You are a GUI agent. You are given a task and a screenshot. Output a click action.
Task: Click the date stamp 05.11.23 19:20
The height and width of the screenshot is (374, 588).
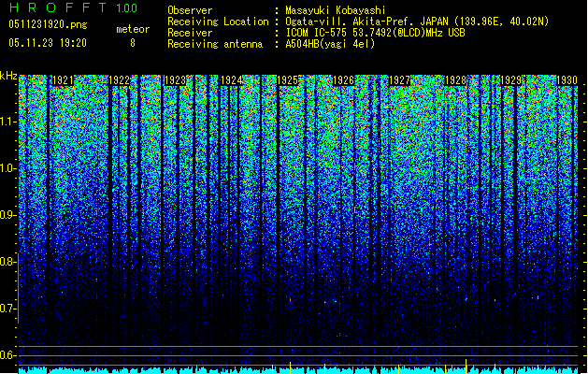point(48,43)
